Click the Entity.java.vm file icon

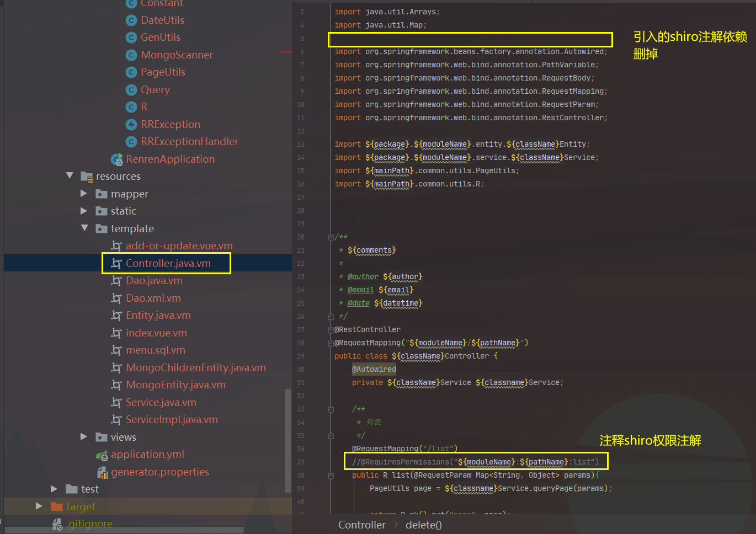click(x=116, y=316)
